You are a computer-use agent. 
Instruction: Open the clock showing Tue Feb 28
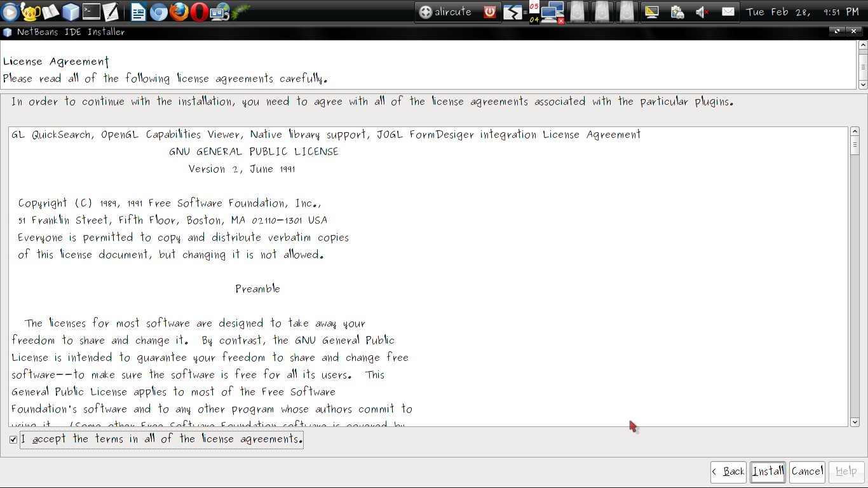(x=803, y=12)
